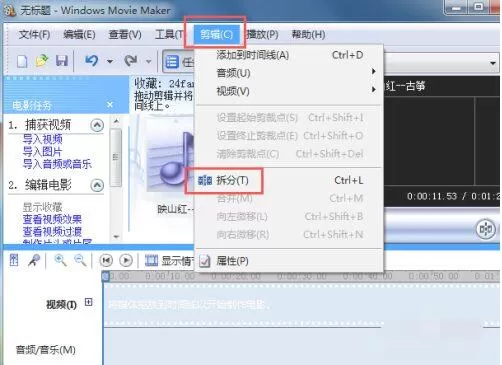Open the 编辑(E) menu

click(x=79, y=34)
